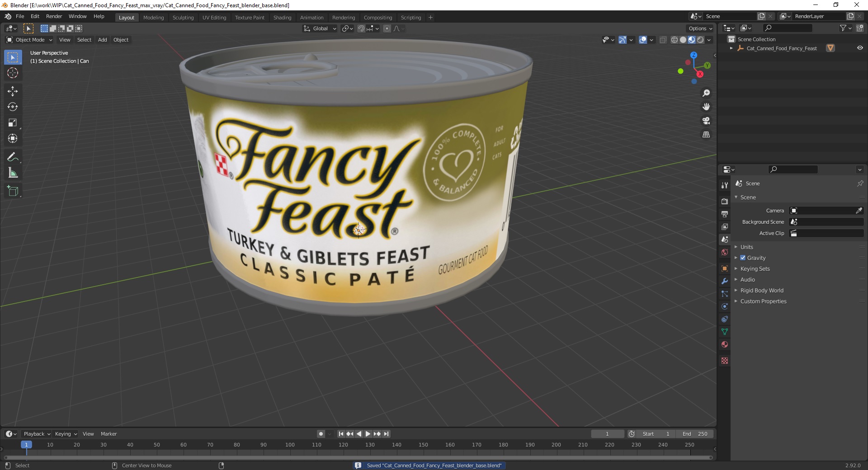
Task: Switch perspective/orthographic grid icon
Action: point(706,135)
